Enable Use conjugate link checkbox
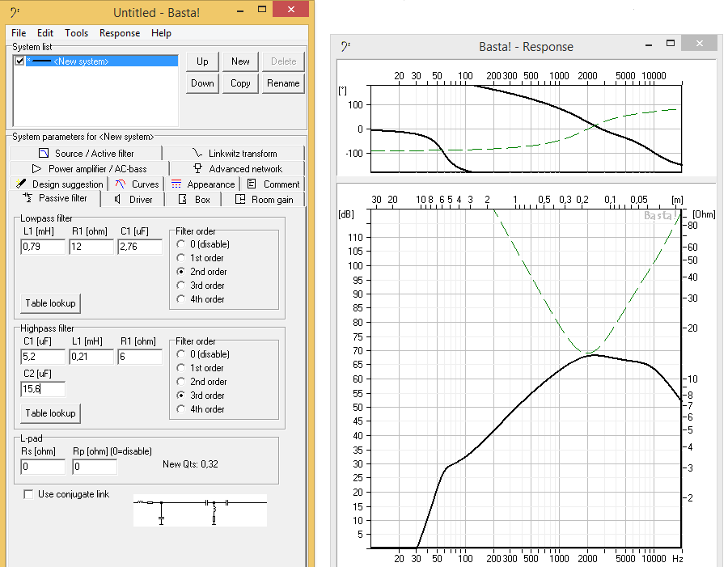The height and width of the screenshot is (567, 728). pos(28,494)
